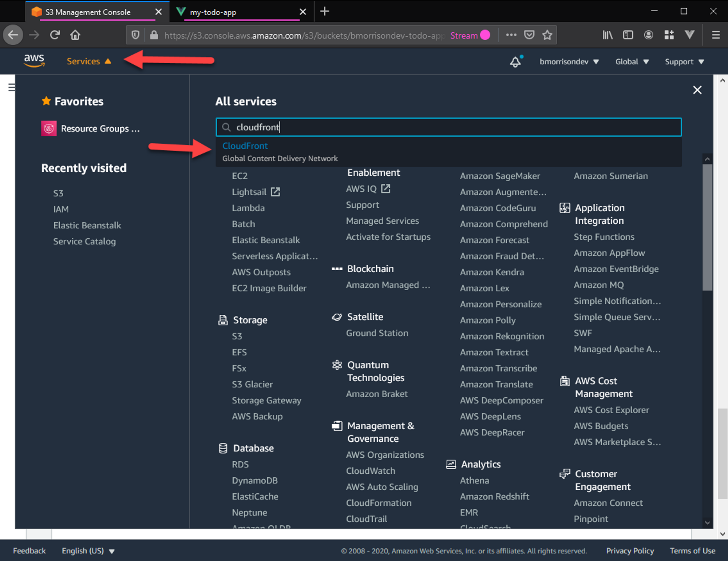Click the Blockchain category icon
Screen dimensions: 728x561
click(x=337, y=269)
